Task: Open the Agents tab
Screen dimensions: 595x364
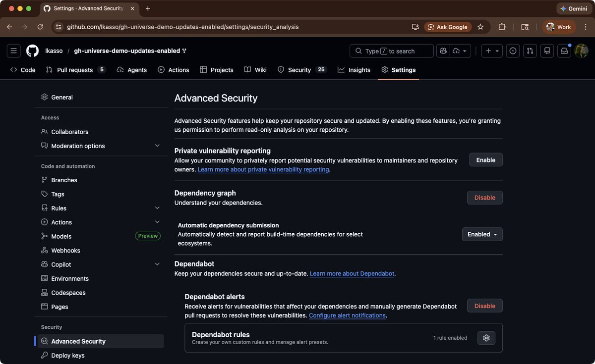Action: (132, 70)
